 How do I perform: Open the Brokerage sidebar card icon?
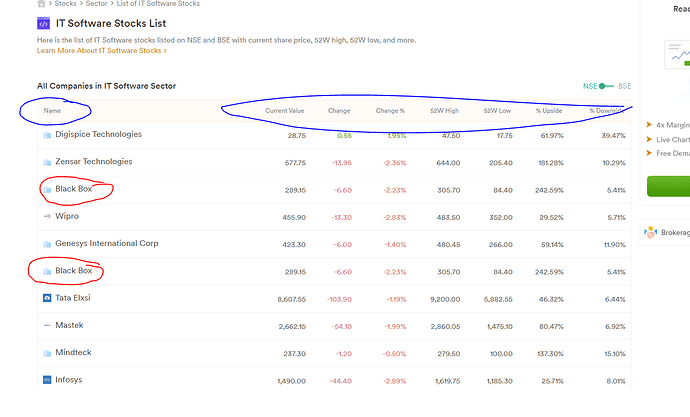650,232
